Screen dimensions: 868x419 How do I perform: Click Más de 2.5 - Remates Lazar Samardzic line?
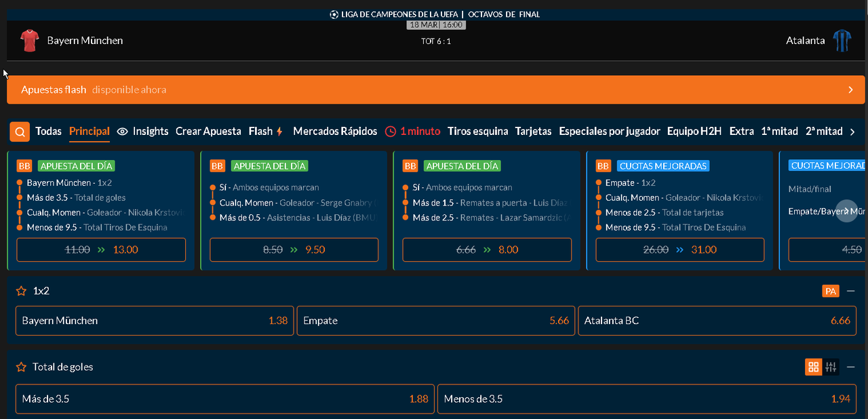point(492,218)
